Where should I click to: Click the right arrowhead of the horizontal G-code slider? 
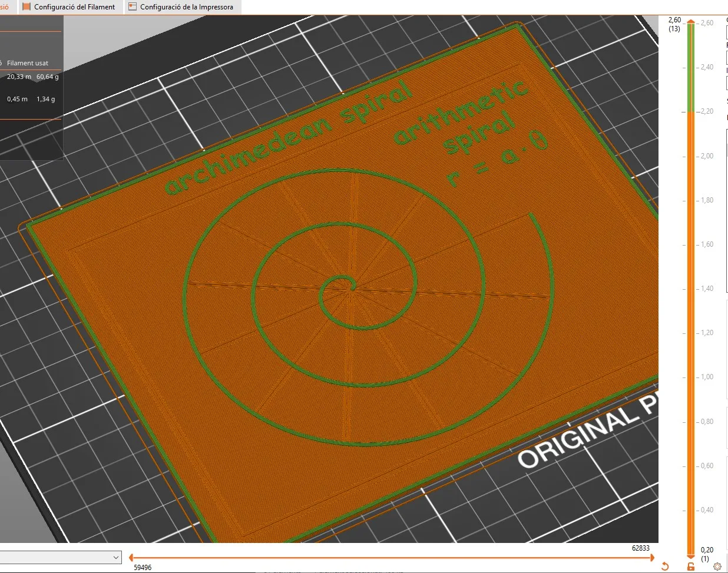coord(653,557)
